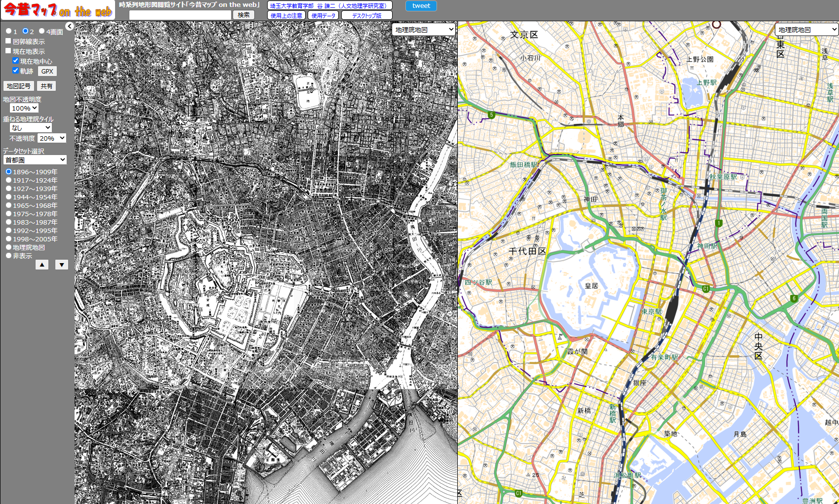The width and height of the screenshot is (839, 504).
Task: Open the right map's 地理院地図 layer dropdown
Action: pos(806,30)
